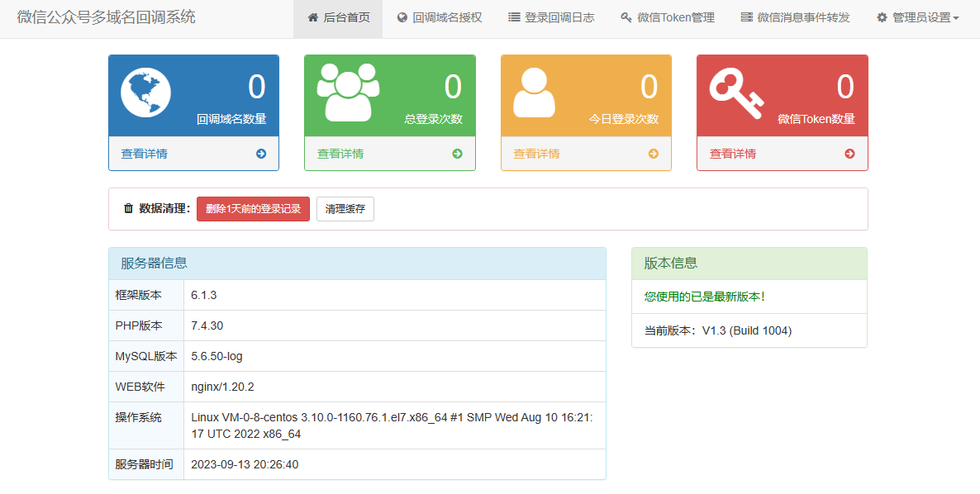This screenshot has width=980, height=494.
Task: Click the green arrow circle under 总登录次数
Action: point(457,154)
